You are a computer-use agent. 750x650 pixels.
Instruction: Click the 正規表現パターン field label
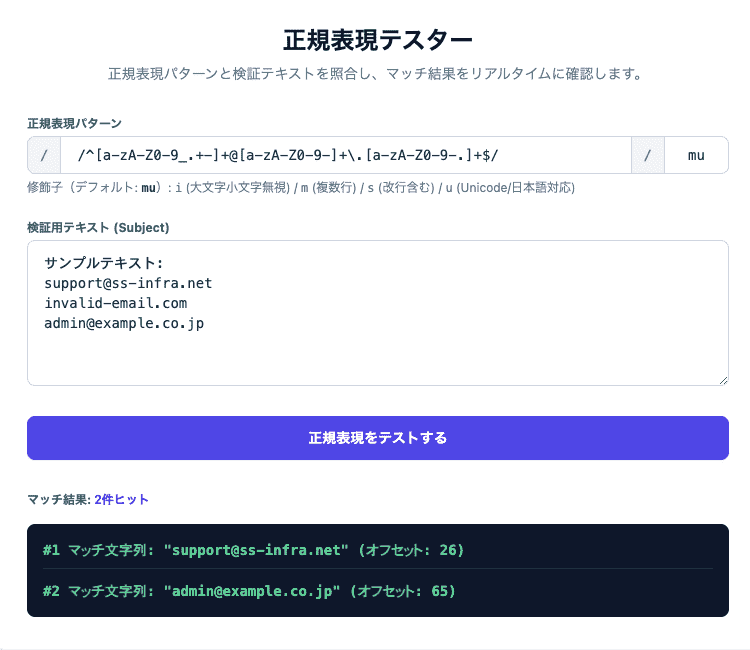tap(75, 123)
